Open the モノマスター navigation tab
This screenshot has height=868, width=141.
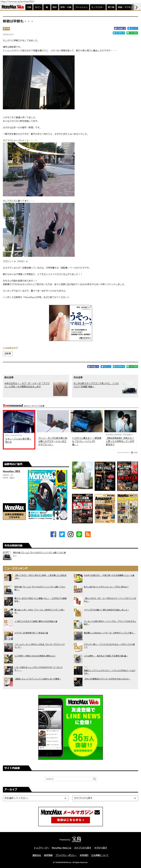[x=98, y=7]
